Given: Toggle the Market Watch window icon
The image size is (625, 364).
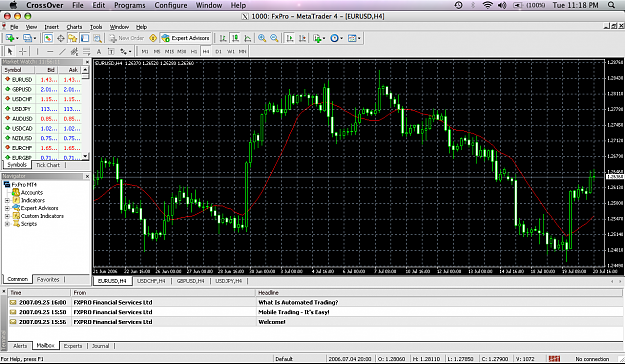Looking at the screenshot, I should tap(48, 38).
